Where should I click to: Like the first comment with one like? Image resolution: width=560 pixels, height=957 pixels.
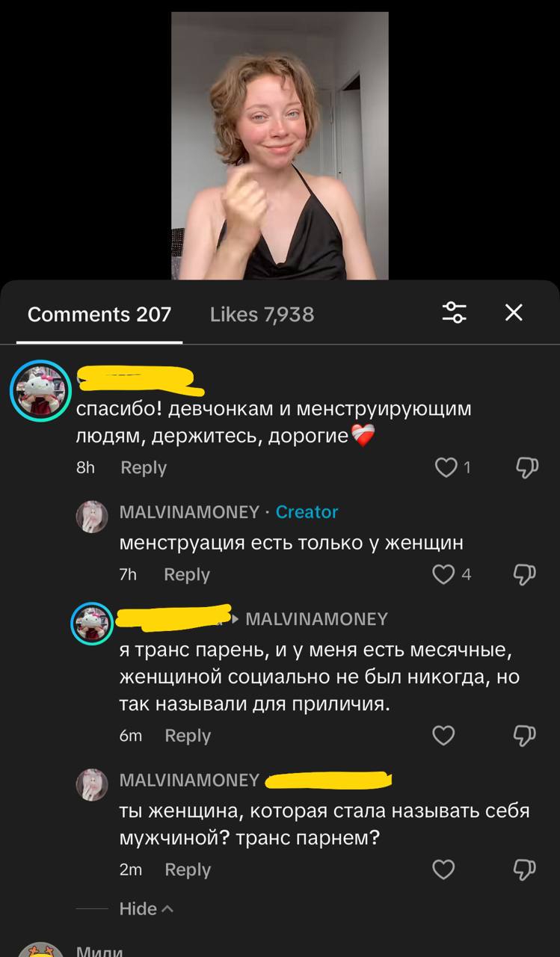446,468
